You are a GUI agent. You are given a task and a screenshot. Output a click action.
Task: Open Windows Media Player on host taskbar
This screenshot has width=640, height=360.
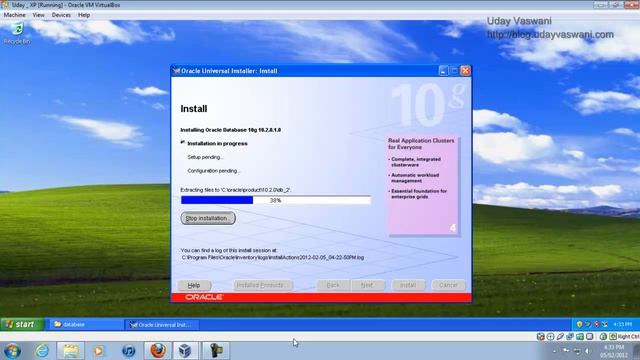click(x=98, y=351)
